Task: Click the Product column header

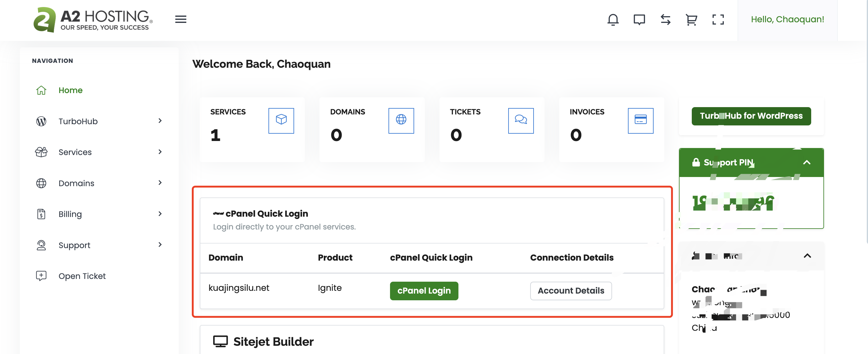Action: 335,257
